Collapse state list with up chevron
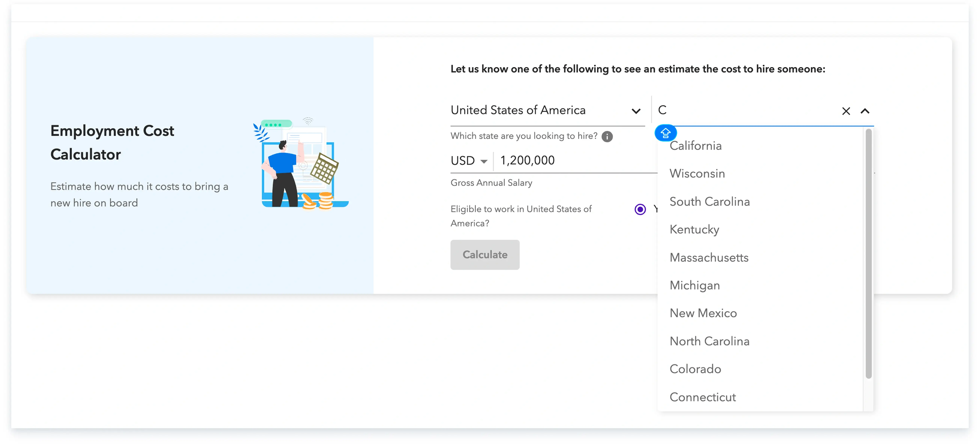This screenshot has height=447, width=980. (865, 111)
